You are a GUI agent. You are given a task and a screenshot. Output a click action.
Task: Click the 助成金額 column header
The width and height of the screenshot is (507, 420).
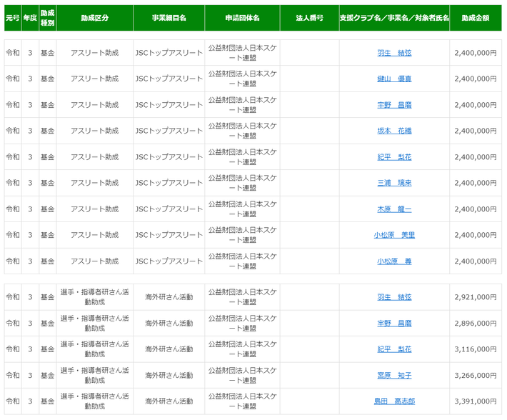(x=476, y=18)
